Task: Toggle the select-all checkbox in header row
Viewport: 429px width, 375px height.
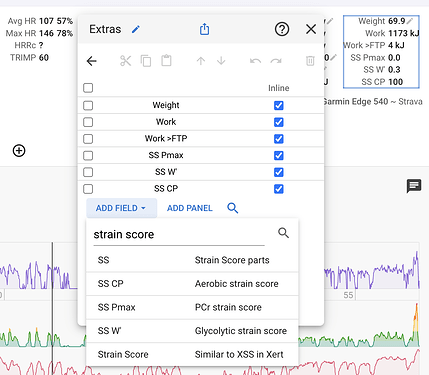Action: click(x=88, y=88)
